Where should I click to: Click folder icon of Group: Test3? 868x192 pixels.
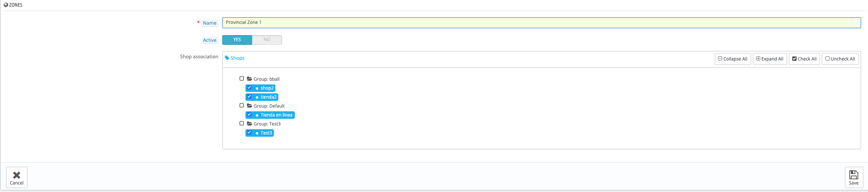pyautogui.click(x=250, y=124)
